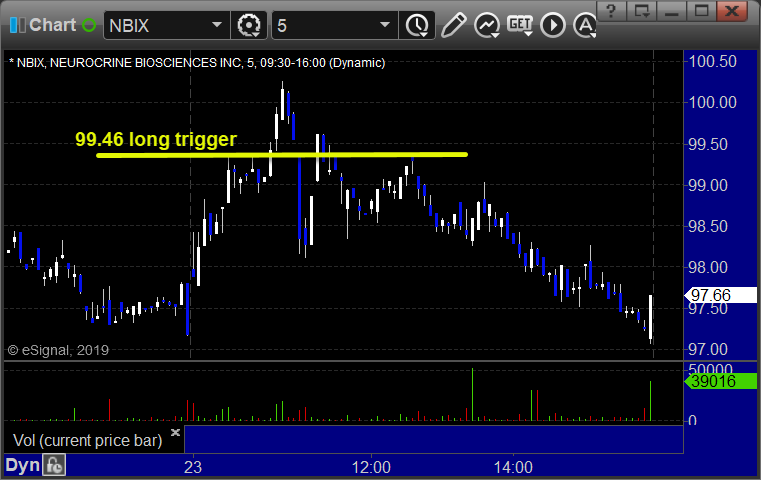Viewport: 761px width, 480px height.
Task: Click the 23 date axis label
Action: click(x=193, y=467)
